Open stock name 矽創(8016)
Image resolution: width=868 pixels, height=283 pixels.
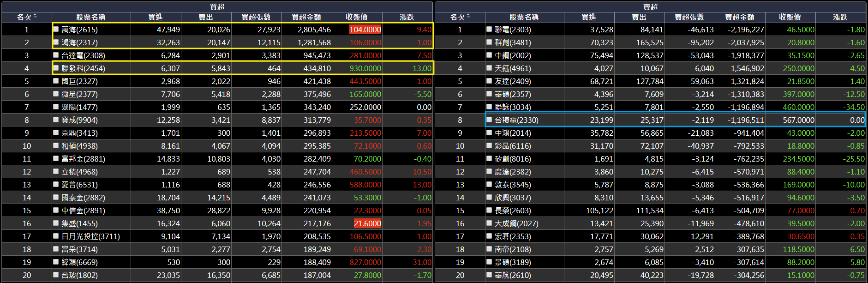pos(513,159)
